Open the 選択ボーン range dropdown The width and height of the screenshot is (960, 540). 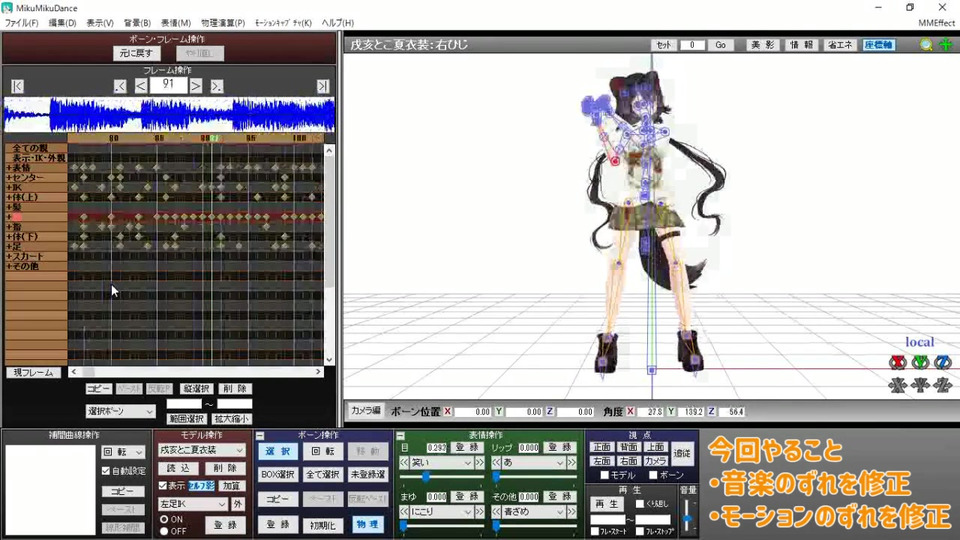click(x=121, y=411)
